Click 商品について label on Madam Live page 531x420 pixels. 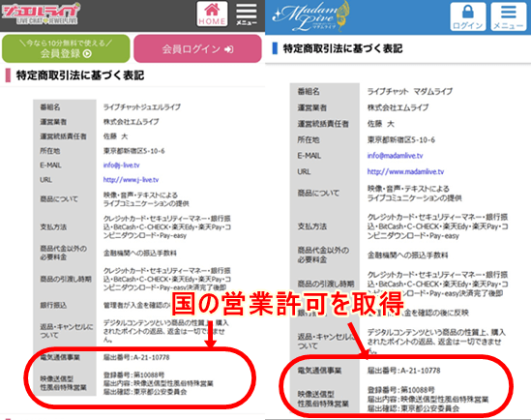pyautogui.click(x=318, y=194)
